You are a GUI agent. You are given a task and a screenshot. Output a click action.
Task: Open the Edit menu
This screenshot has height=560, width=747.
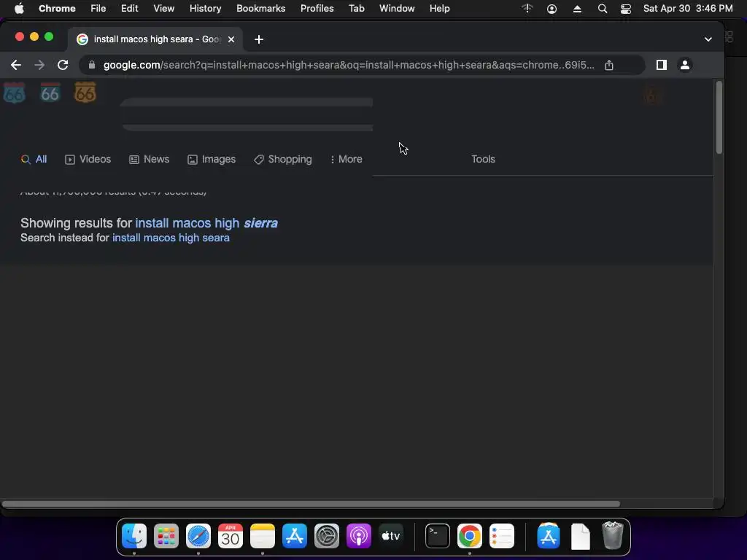point(129,9)
